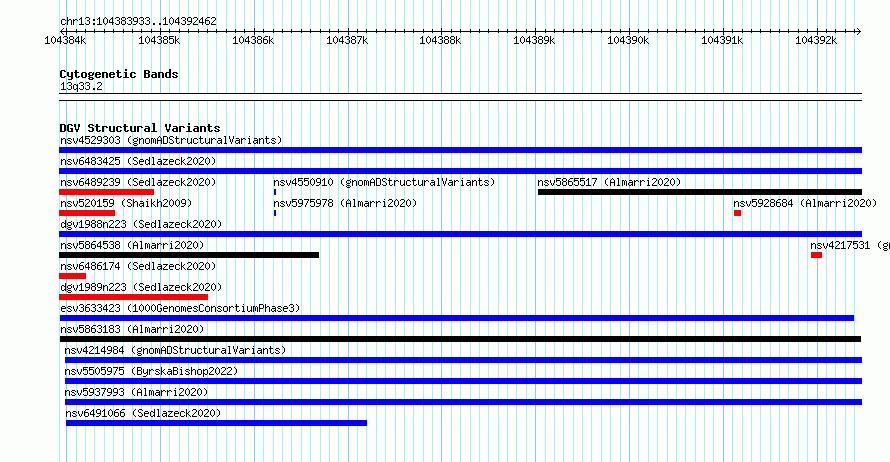Open the nsv5863183 Almarri2020 label
Viewport: 890px width, 462px height.
pos(132,329)
